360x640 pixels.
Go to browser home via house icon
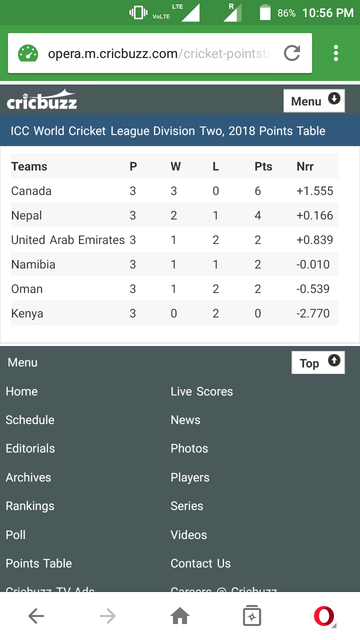pos(180,616)
